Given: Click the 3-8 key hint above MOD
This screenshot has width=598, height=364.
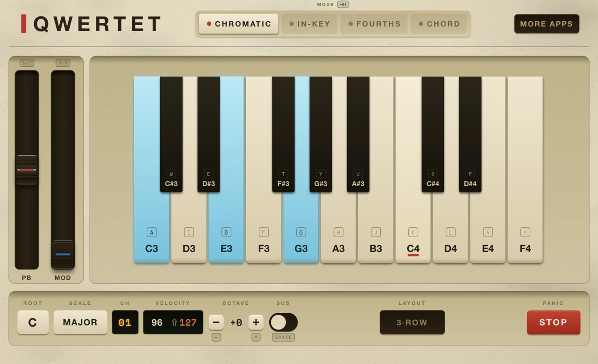Looking at the screenshot, I should [63, 63].
